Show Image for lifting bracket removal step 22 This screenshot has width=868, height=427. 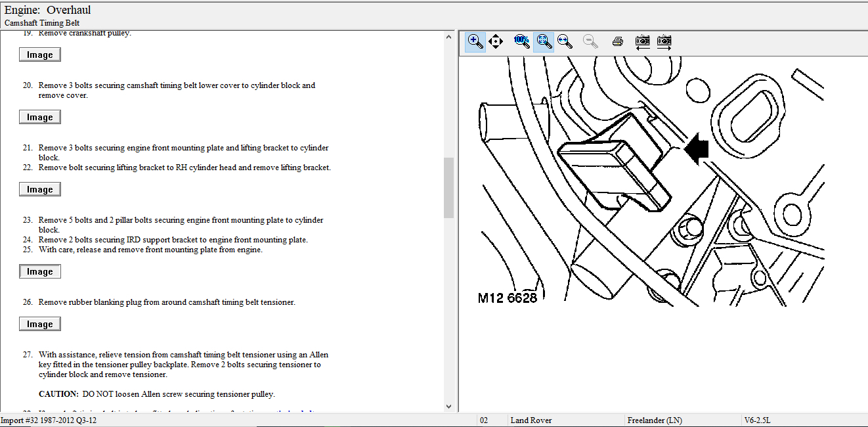click(x=40, y=190)
